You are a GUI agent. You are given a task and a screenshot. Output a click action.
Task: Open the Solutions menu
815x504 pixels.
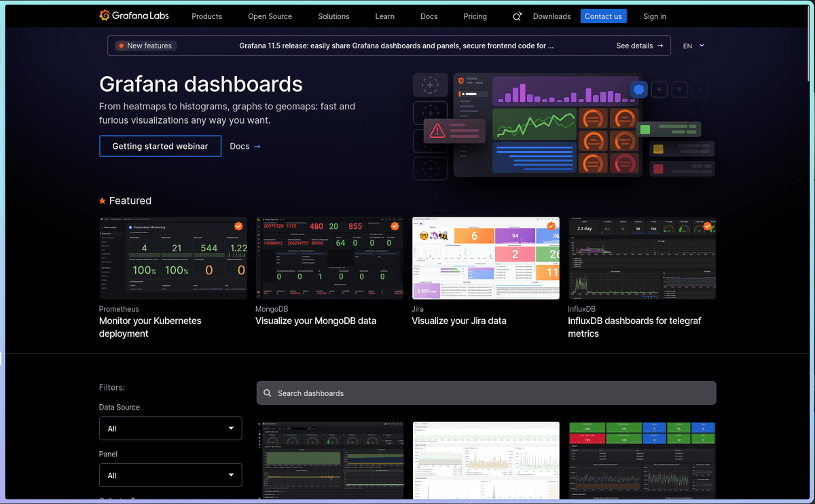tap(333, 16)
